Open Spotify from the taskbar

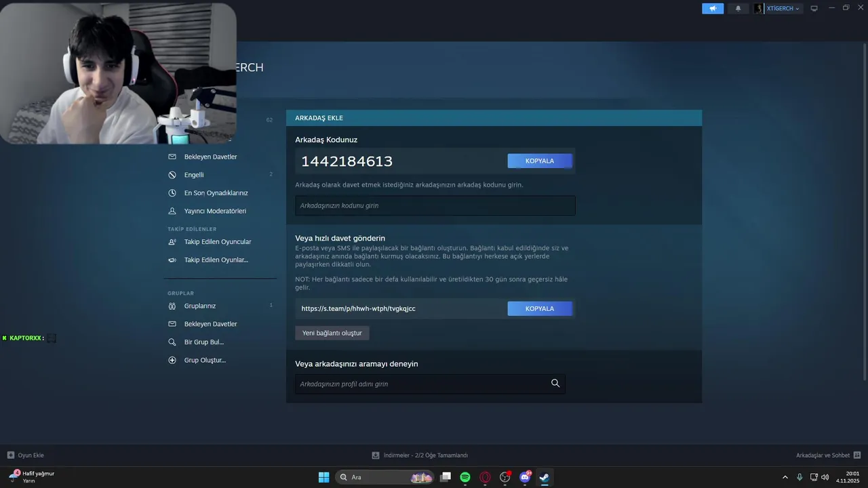tap(465, 477)
